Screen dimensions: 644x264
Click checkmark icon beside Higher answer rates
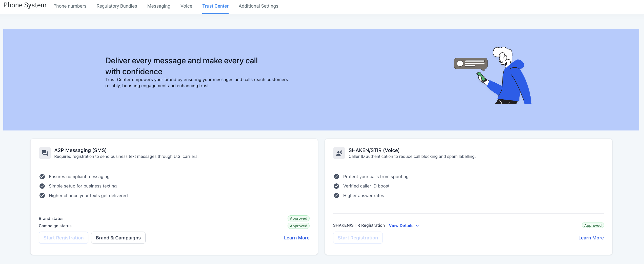tap(336, 196)
